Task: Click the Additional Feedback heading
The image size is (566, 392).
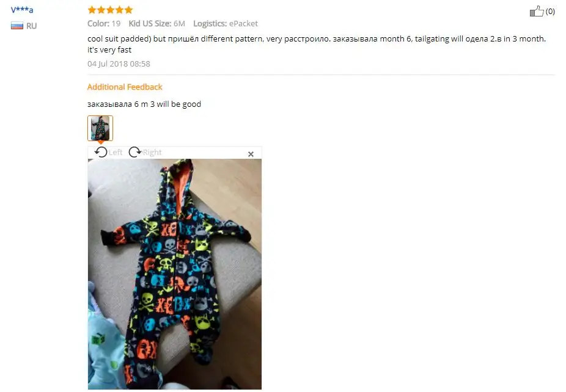Action: [x=125, y=87]
